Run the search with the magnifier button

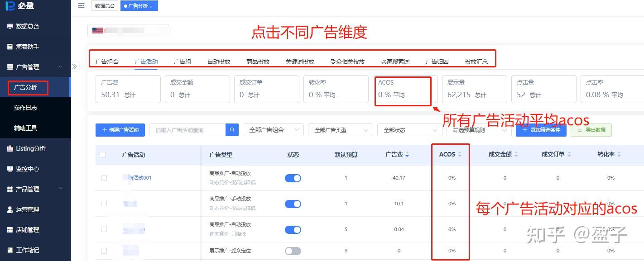231,130
